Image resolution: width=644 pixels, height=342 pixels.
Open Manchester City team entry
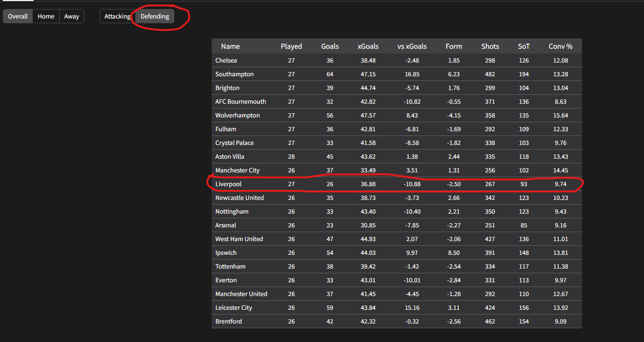(x=237, y=170)
